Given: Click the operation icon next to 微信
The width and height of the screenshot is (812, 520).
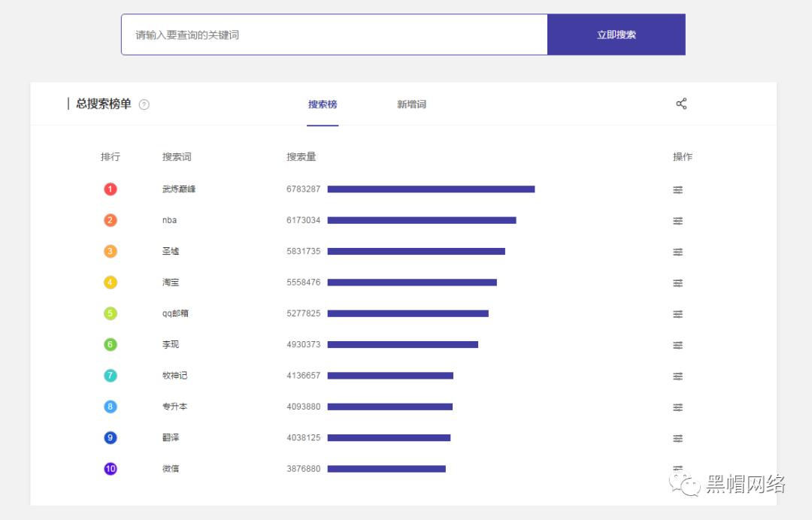Looking at the screenshot, I should pyautogui.click(x=678, y=467).
